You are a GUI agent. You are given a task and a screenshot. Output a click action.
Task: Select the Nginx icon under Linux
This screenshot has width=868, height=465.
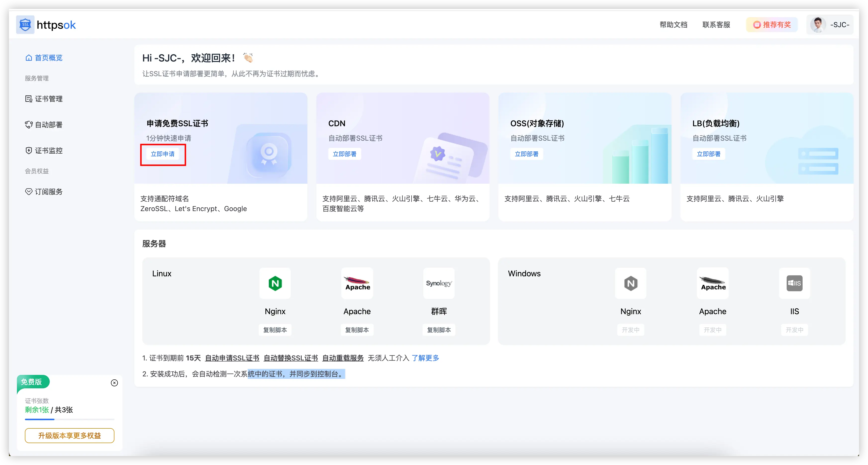click(x=275, y=283)
